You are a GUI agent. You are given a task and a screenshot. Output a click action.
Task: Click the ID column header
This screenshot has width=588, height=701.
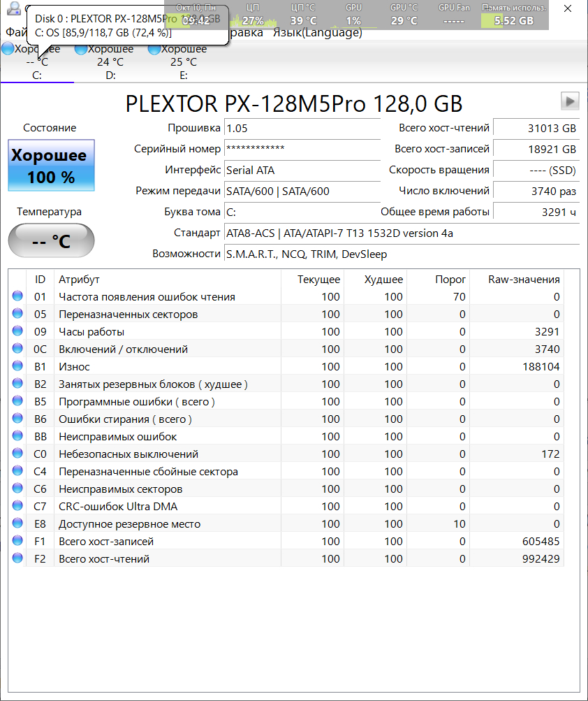(41, 280)
